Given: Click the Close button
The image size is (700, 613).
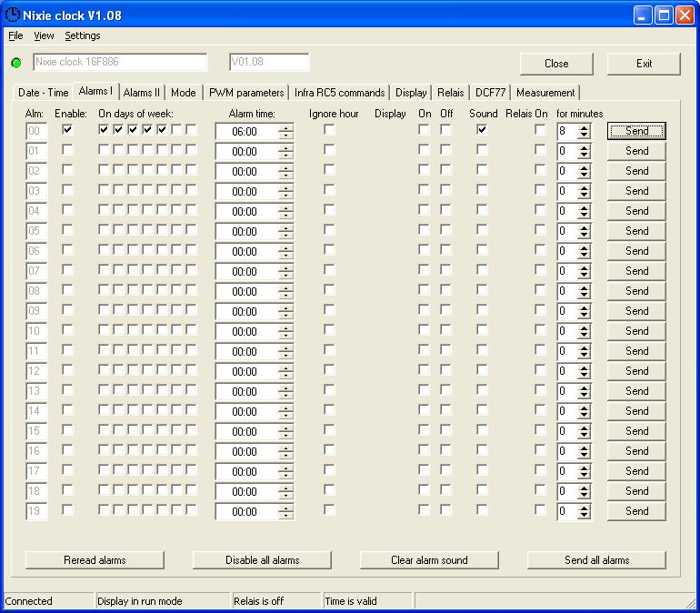Looking at the screenshot, I should (556, 64).
